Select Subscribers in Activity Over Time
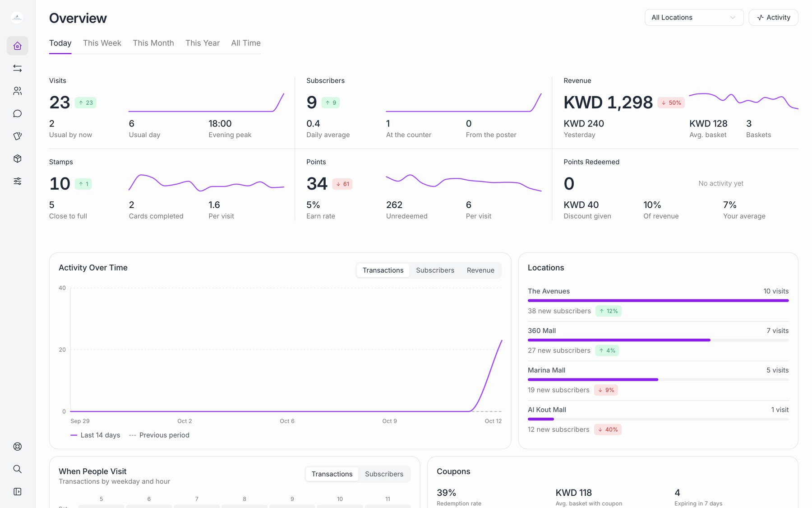 [x=435, y=270]
